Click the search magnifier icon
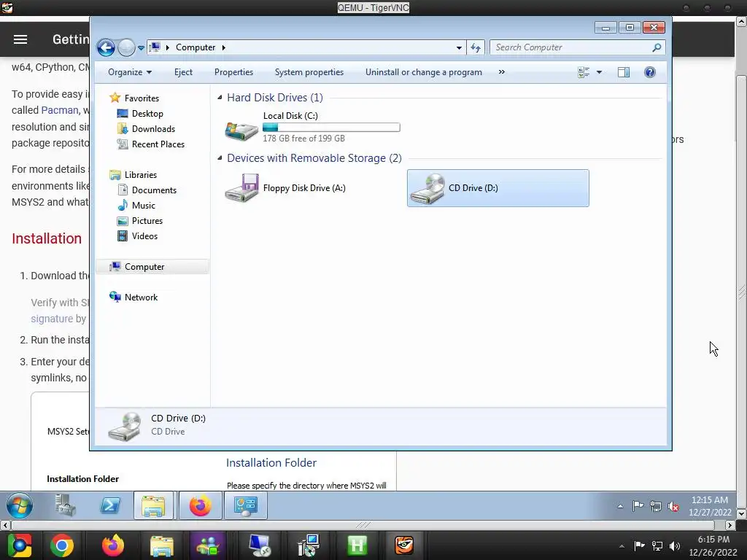Viewport: 747px width, 560px height. pos(657,47)
